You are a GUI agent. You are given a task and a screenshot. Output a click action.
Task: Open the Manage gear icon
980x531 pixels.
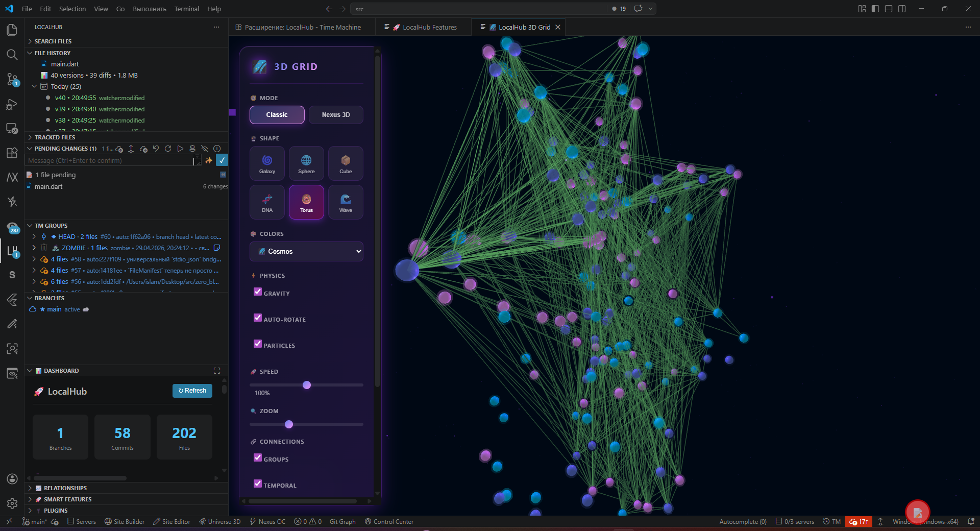pos(12,503)
